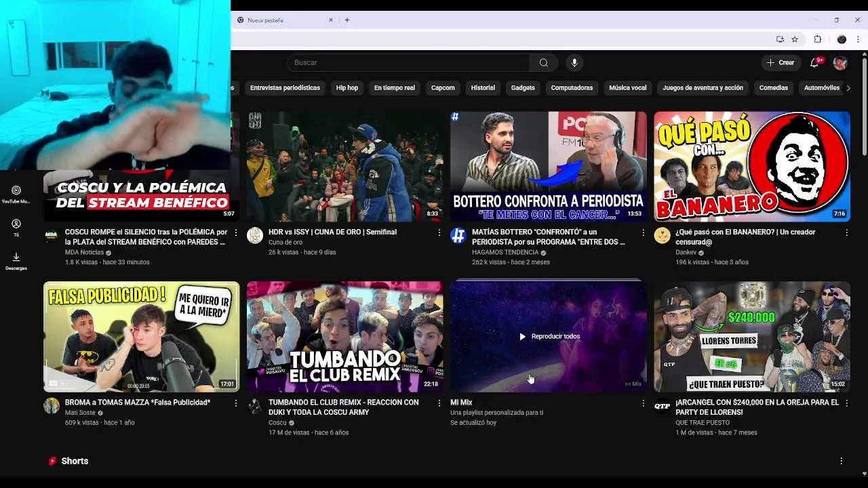868x488 pixels.
Task: Open Chrome extensions puzzle icon
Action: (x=817, y=39)
